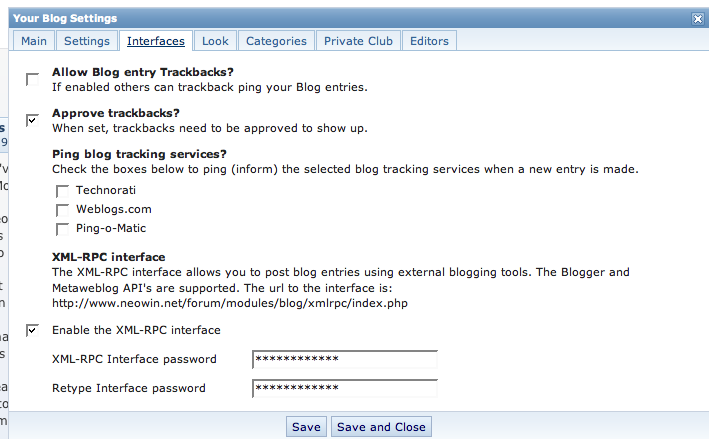Uncheck the Approve trackbacks checkbox
Image resolution: width=709 pixels, height=439 pixels.
(x=33, y=120)
